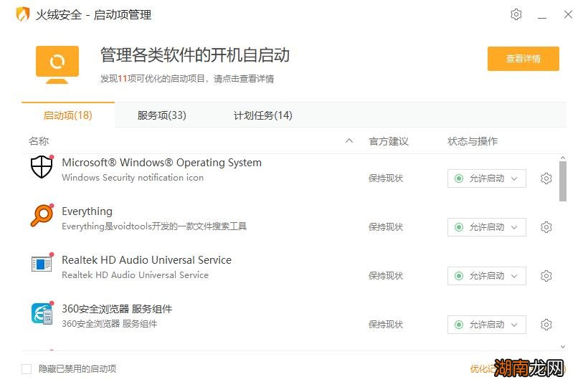Click scrollbar up arrow of the list
Screen dimensions: 588x387
(563, 158)
